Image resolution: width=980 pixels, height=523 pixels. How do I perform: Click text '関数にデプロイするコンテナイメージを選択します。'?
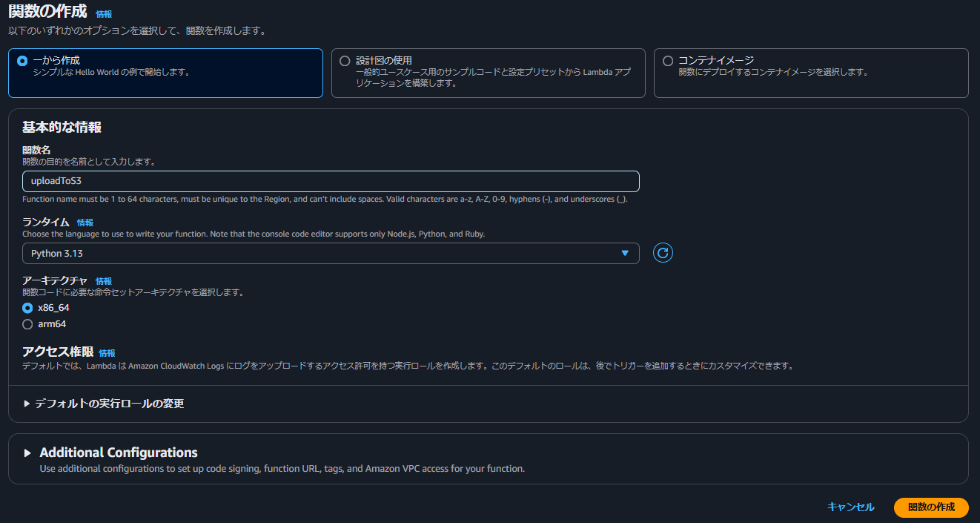(773, 73)
